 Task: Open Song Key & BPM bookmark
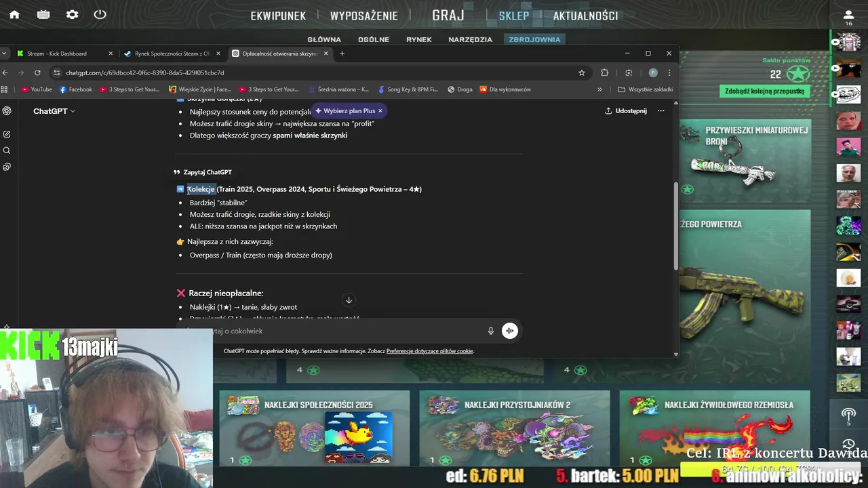point(408,89)
